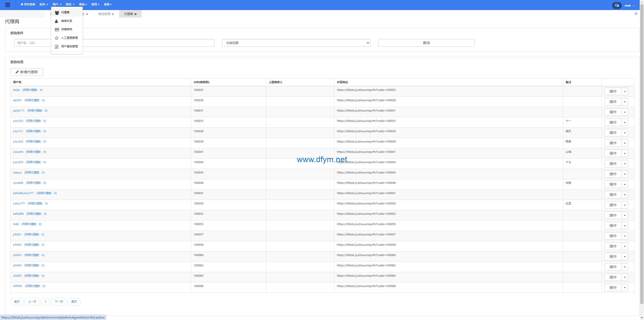Open the yizu444 agent link
The height and width of the screenshot is (320, 644).
click(x=29, y=152)
